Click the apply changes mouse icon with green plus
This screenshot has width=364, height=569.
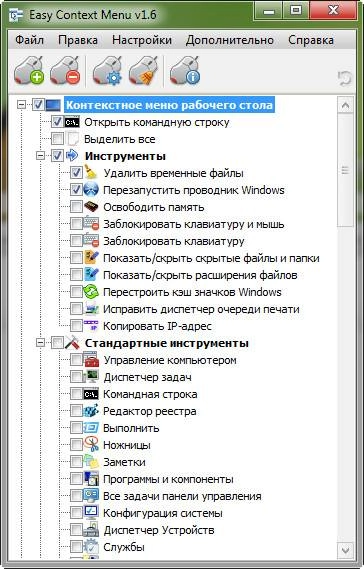coord(29,71)
